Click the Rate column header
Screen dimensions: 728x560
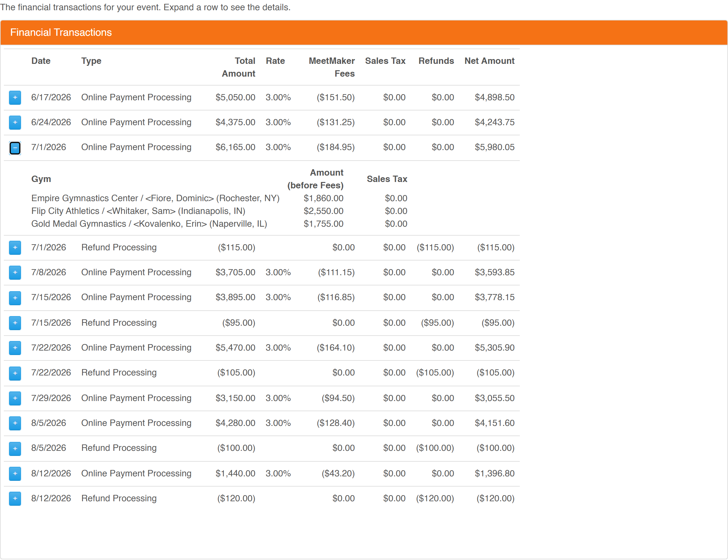pos(275,61)
